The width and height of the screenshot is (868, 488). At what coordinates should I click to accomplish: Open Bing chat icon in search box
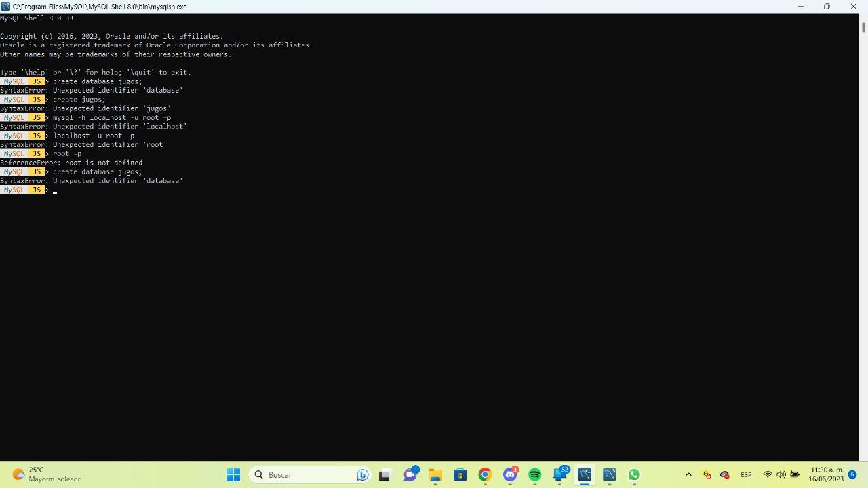[x=362, y=474]
